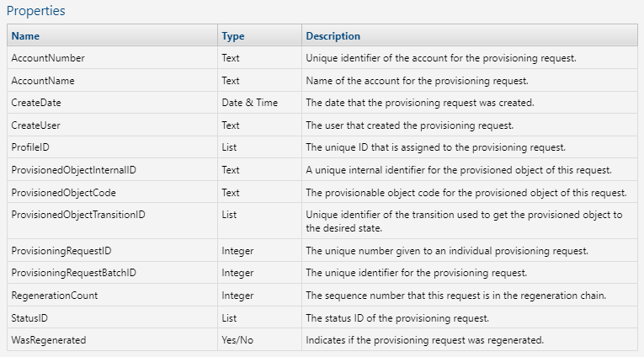Click description 'The unique number given to an individual'

click(447, 251)
